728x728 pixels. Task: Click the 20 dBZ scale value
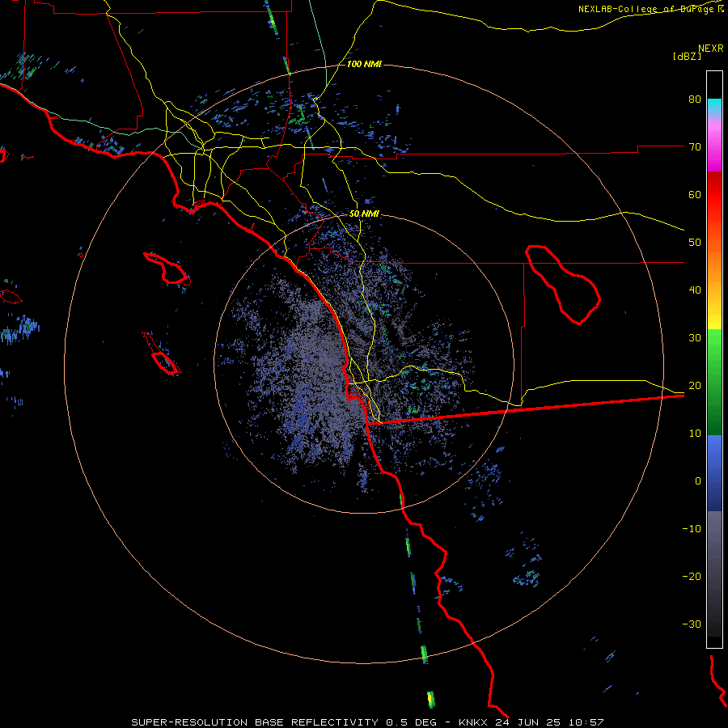coord(695,386)
